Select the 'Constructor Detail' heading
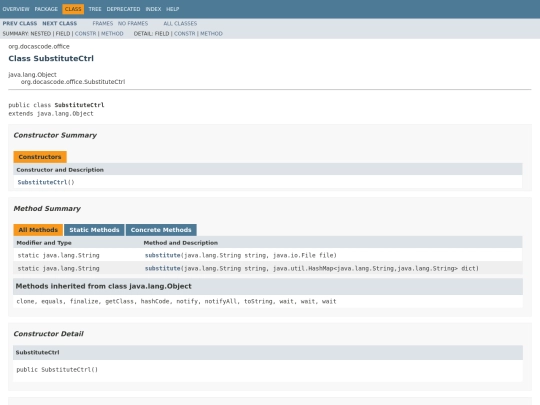540x405 pixels. (x=49, y=334)
